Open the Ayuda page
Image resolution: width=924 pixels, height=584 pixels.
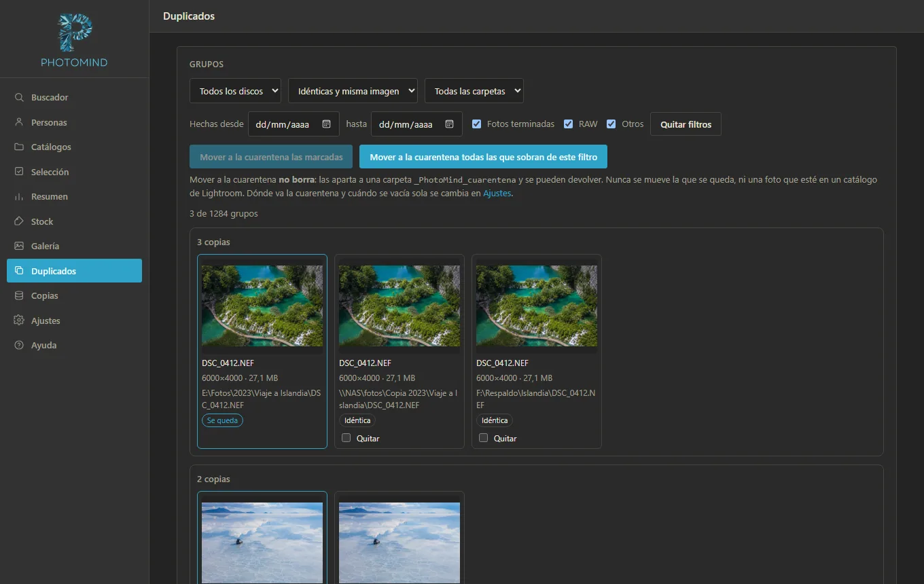pos(74,345)
